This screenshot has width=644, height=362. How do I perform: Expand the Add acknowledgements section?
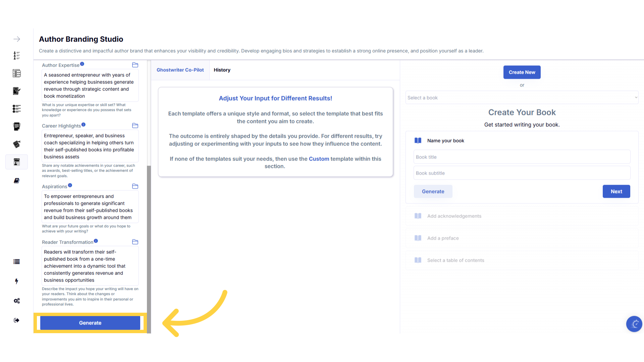point(454,216)
